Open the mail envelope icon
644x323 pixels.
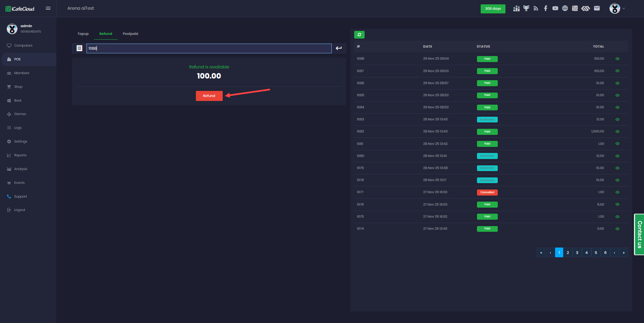click(x=597, y=8)
